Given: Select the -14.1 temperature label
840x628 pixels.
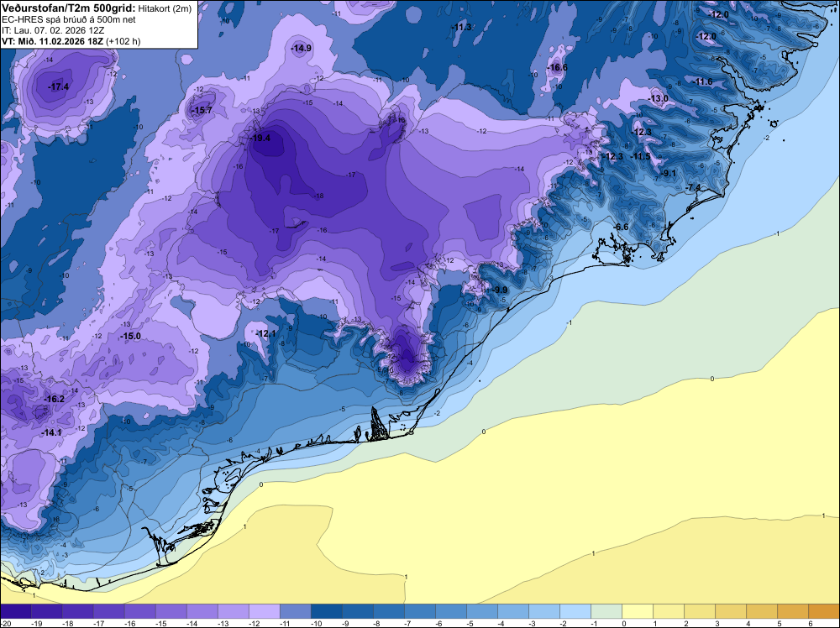Looking at the screenshot, I should pos(51,432).
